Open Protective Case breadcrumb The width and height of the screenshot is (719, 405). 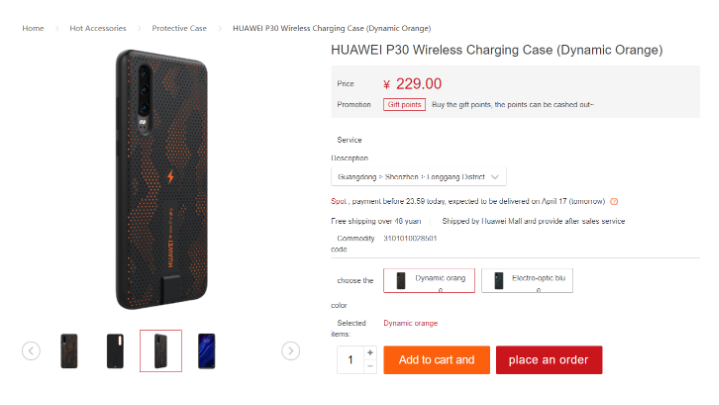coord(179,28)
